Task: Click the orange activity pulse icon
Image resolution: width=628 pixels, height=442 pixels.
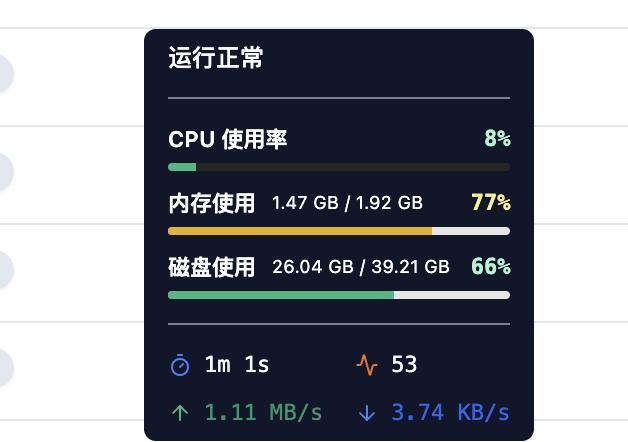Action: [x=367, y=366]
